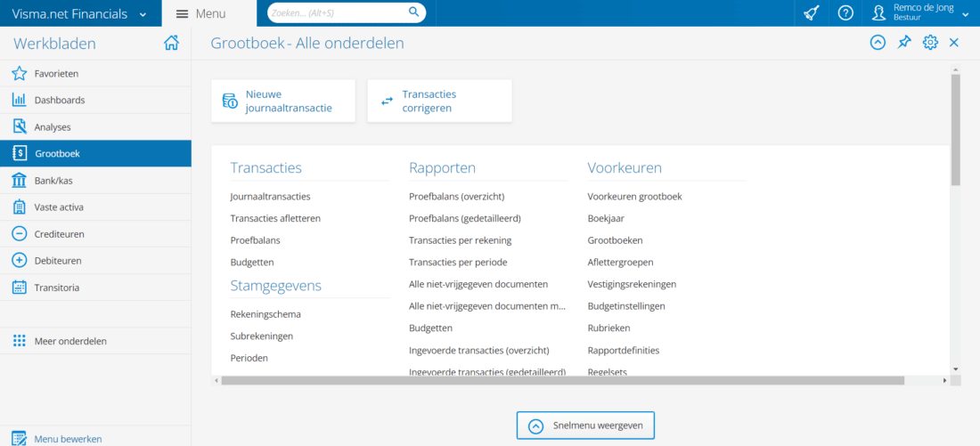Click the home icon beside Werkbladen
Image resolution: width=980 pixels, height=446 pixels.
coord(171,44)
